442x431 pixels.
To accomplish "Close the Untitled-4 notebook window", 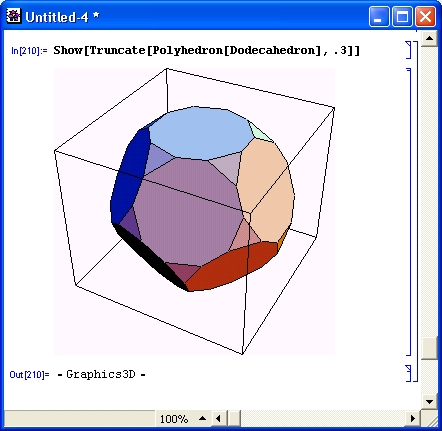I will 425,17.
